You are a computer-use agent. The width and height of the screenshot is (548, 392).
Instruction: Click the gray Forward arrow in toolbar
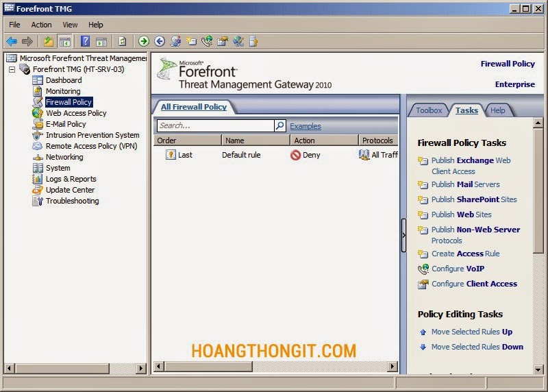click(x=27, y=41)
